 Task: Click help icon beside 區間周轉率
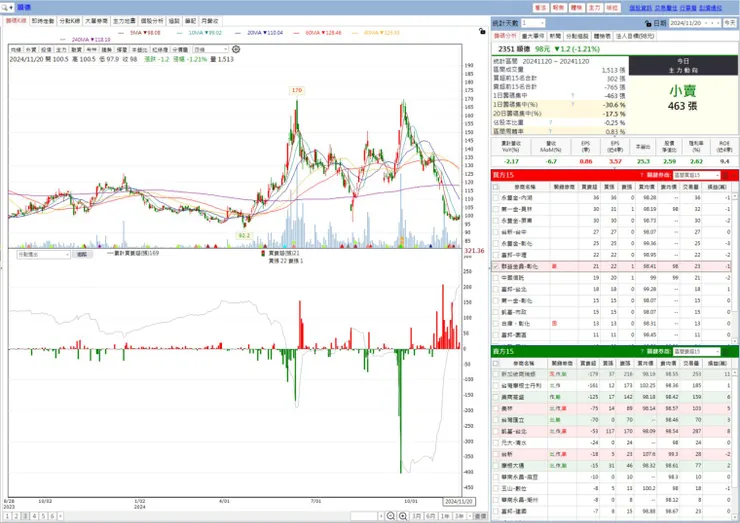tap(550, 131)
